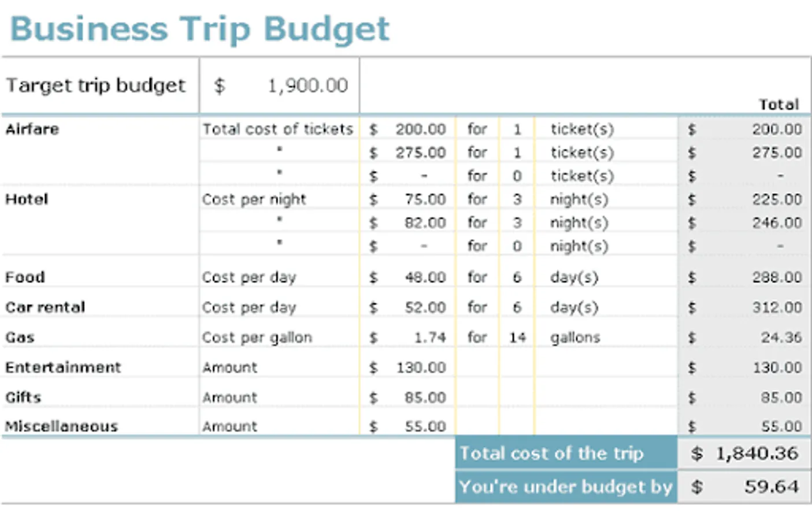The width and height of the screenshot is (812, 520).
Task: Click the 1,840.36 total trip cost value
Action: coord(744,453)
